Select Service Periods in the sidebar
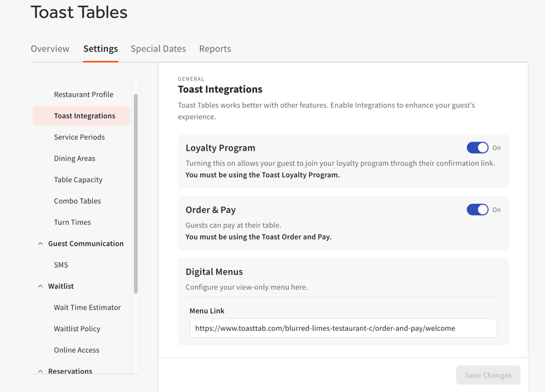 coord(79,137)
